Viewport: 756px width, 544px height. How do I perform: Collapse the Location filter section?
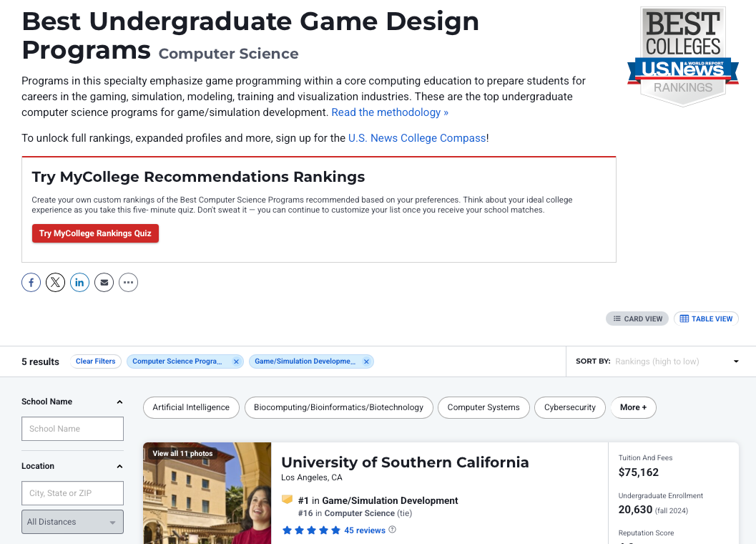119,467
